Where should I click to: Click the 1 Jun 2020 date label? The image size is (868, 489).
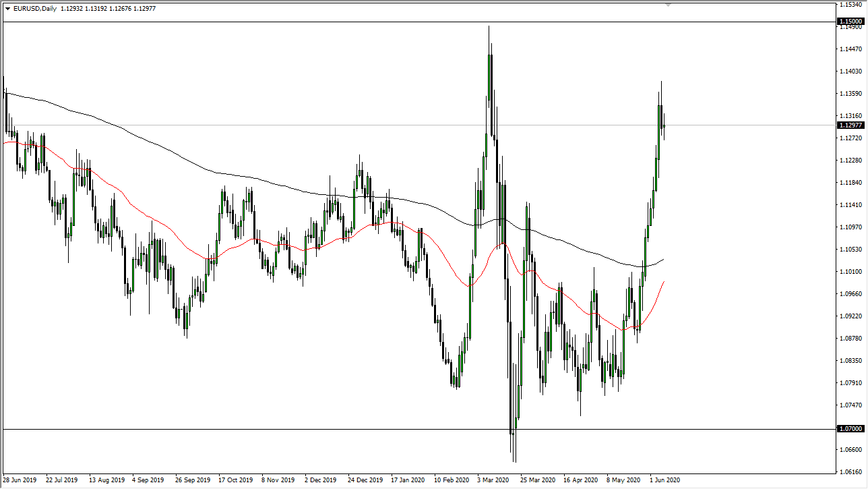(x=665, y=481)
